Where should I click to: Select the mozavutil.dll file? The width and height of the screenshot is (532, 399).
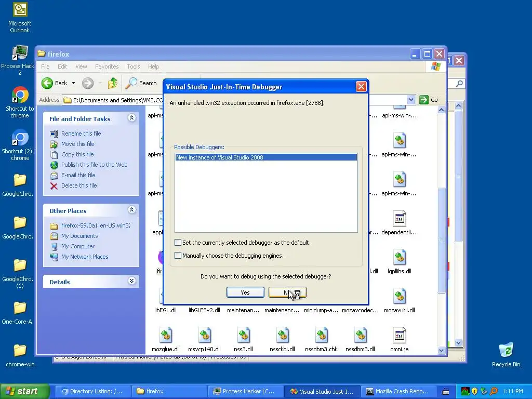point(400,300)
